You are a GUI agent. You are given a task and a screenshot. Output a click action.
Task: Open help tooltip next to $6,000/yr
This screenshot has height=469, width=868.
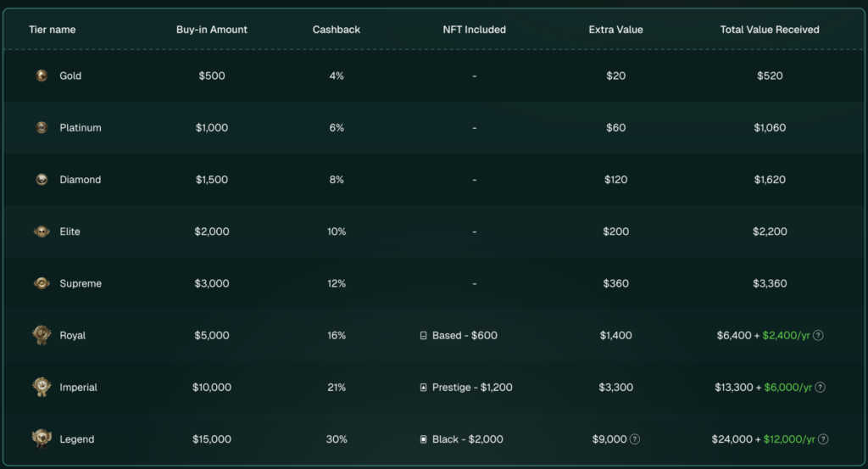(x=820, y=388)
